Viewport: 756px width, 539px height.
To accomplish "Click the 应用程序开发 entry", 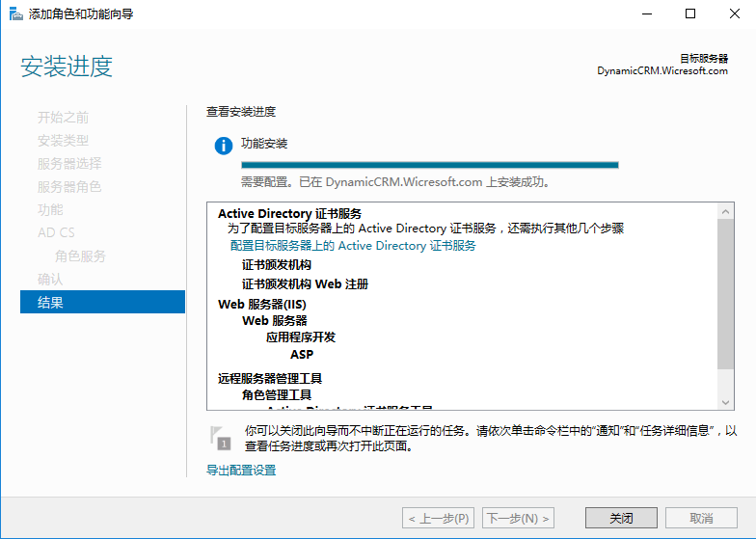I will pos(301,337).
